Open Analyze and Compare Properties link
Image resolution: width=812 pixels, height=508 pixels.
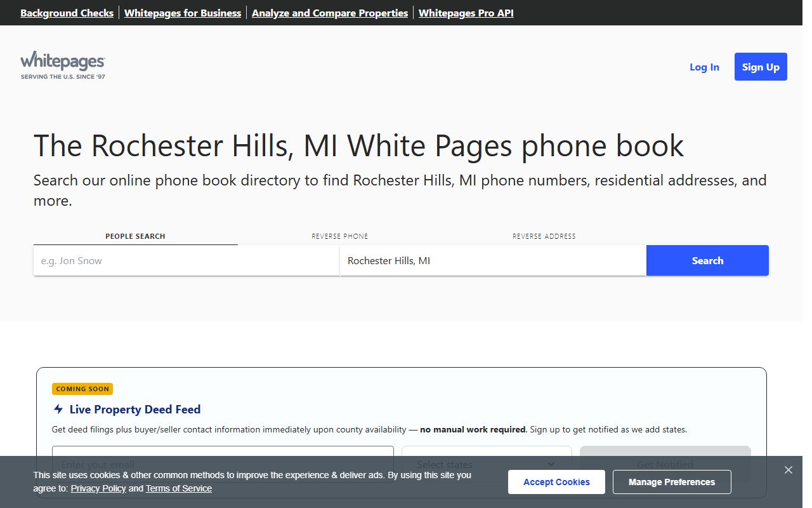pos(330,13)
